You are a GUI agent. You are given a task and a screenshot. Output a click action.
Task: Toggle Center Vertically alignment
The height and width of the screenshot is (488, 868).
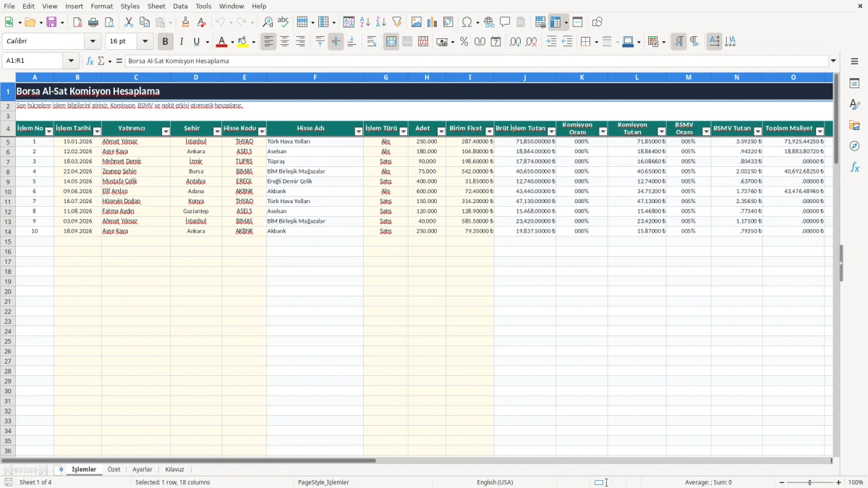coord(336,42)
